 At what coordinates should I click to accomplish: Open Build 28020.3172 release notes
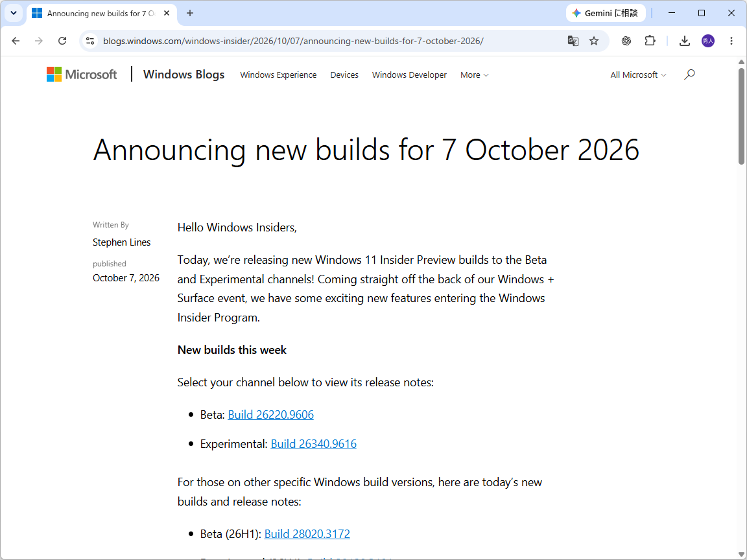[307, 534]
